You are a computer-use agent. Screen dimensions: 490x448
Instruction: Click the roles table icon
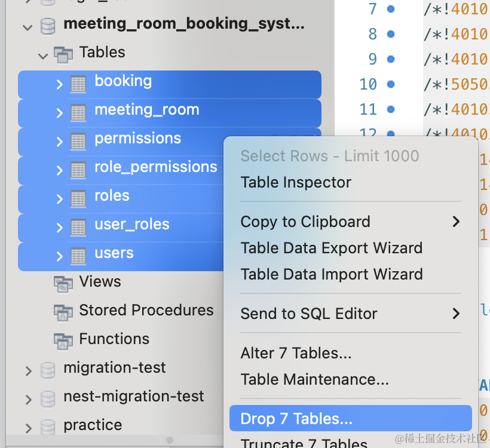(78, 199)
